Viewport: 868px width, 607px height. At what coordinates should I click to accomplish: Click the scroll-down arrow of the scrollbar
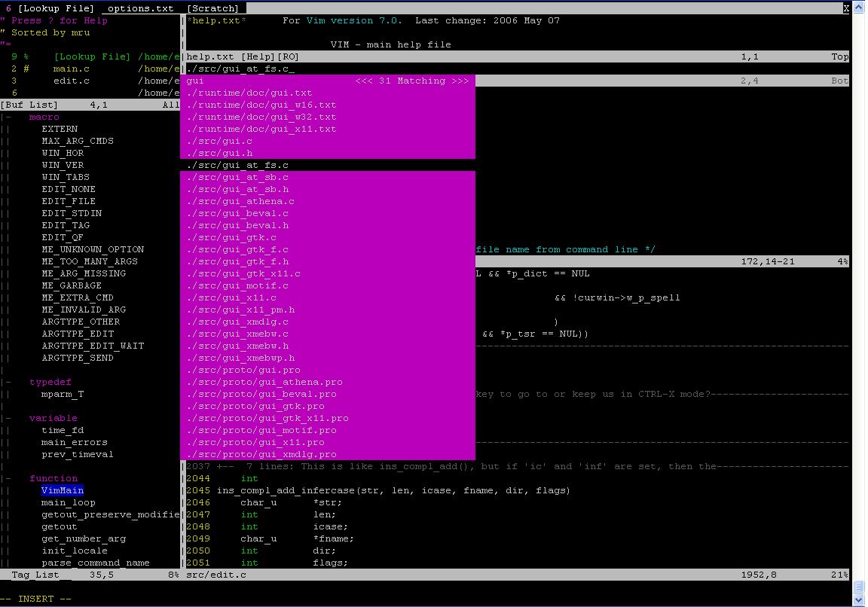[x=859, y=599]
